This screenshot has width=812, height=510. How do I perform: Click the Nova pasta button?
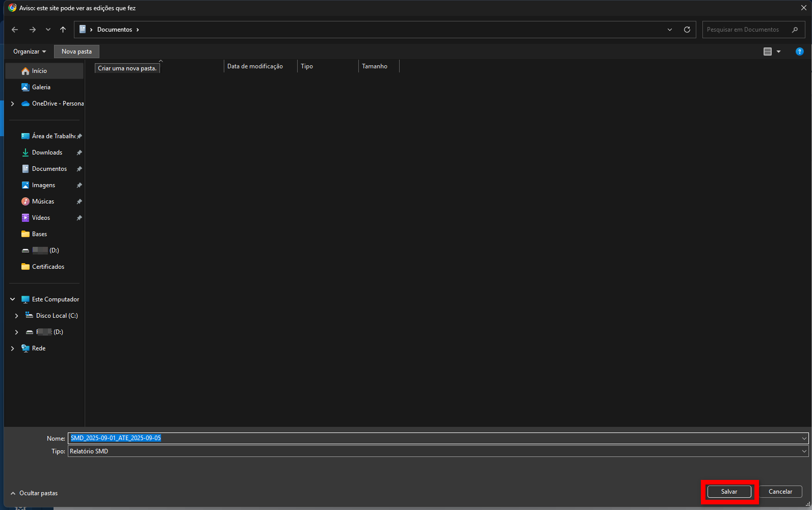coord(76,52)
